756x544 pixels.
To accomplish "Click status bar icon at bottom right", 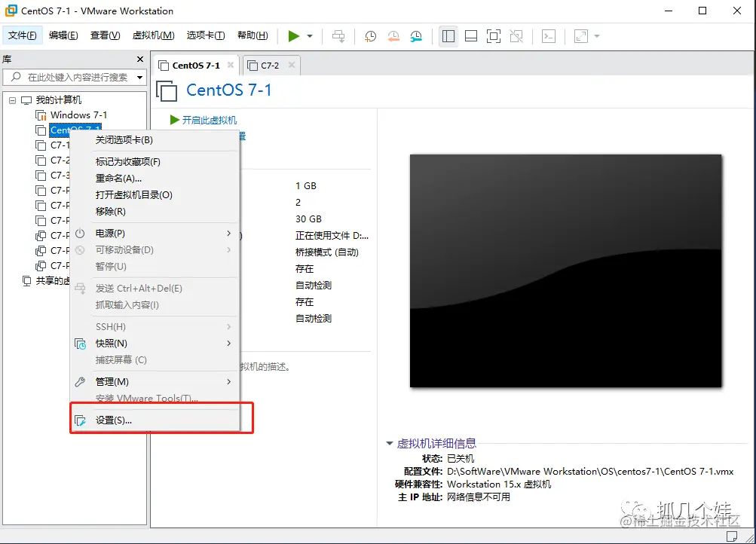I will tap(732, 536).
